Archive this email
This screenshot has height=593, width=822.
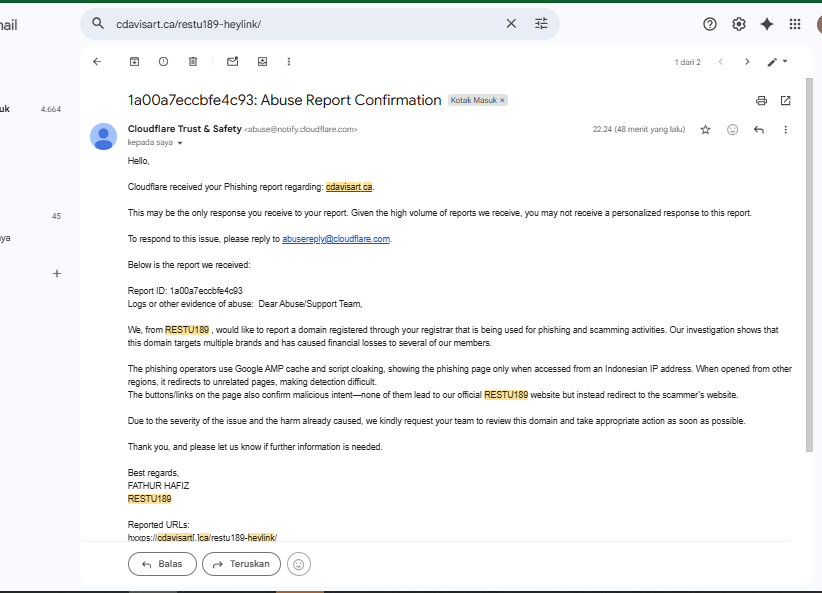click(134, 62)
